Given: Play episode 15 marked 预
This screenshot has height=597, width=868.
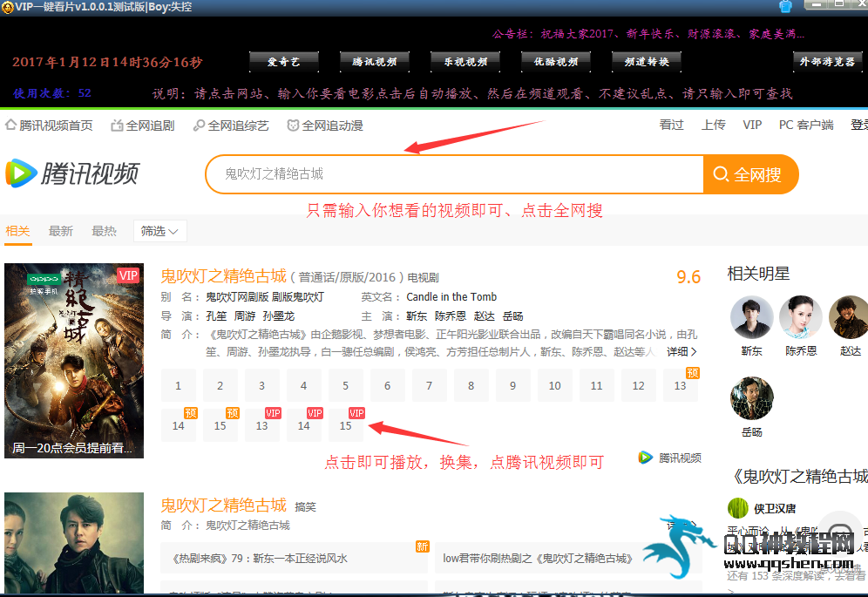Looking at the screenshot, I should click(220, 426).
